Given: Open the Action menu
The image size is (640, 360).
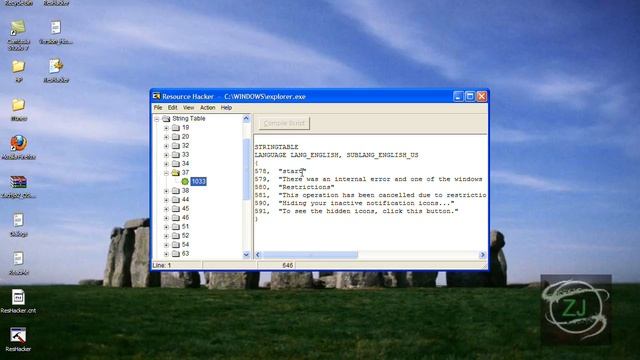Looking at the screenshot, I should click(x=207, y=108).
